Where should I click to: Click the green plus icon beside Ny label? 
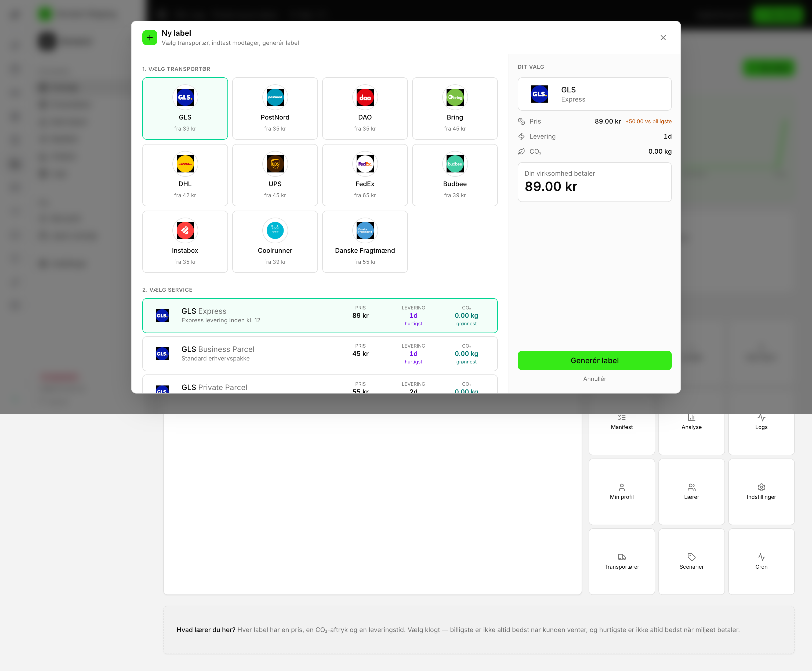(150, 38)
